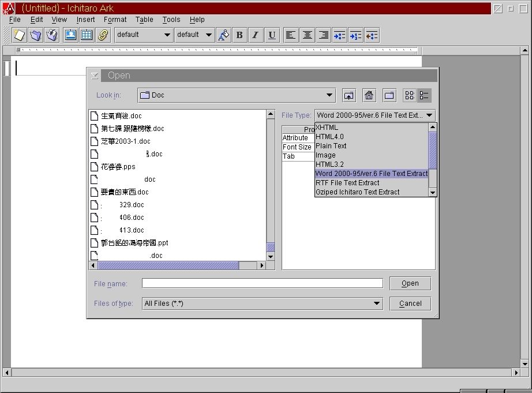Open the Help menu
Screen dimensions: 532x393
coord(197,20)
